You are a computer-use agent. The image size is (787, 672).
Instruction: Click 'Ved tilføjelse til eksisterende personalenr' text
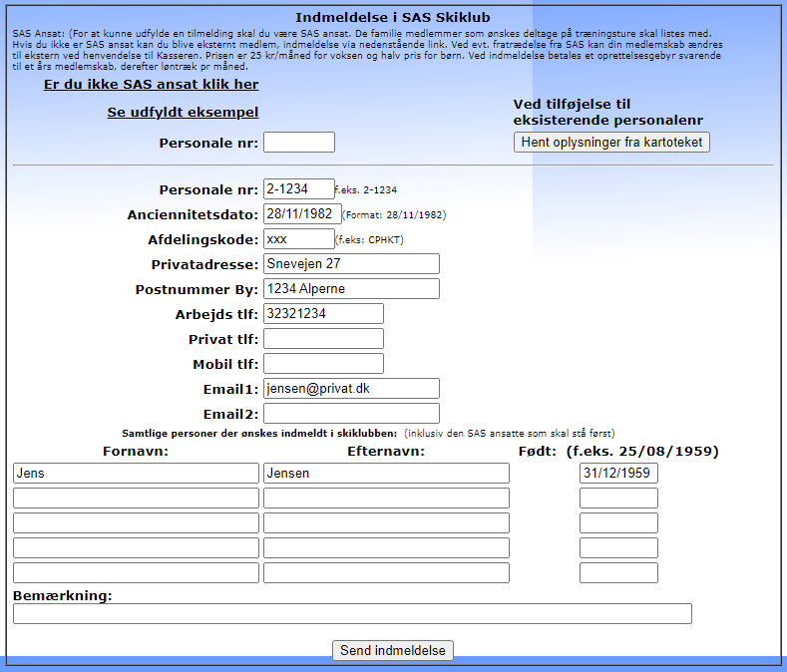[607, 112]
